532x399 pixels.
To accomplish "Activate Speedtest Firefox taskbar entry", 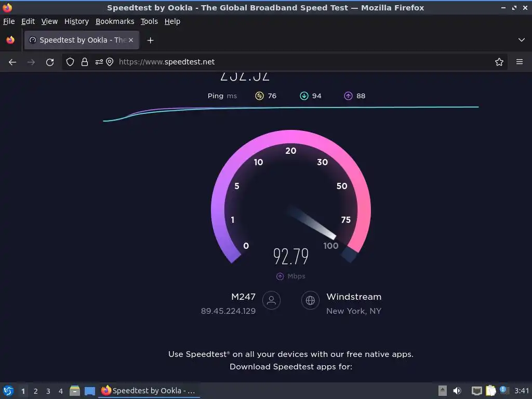I will [149, 391].
